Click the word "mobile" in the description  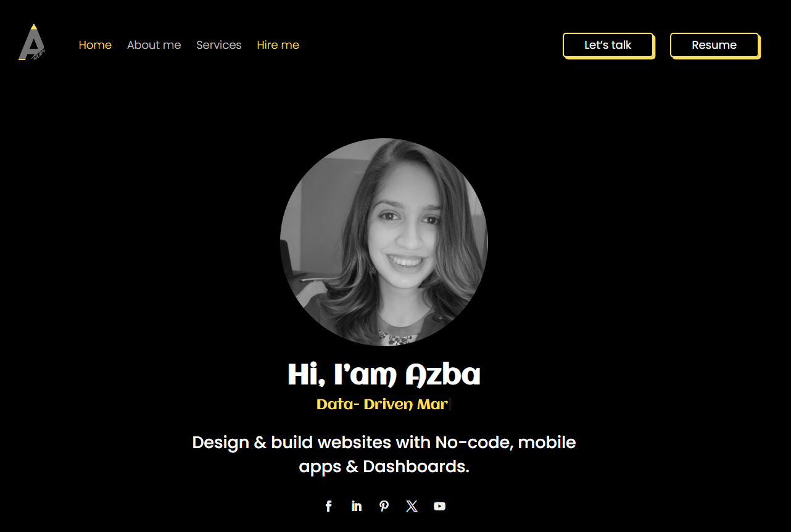547,443
